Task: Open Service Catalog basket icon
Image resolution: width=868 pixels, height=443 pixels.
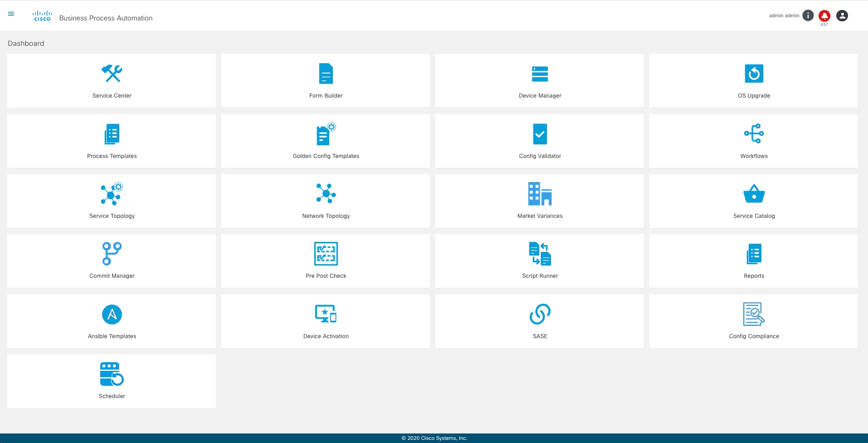Action: (754, 193)
